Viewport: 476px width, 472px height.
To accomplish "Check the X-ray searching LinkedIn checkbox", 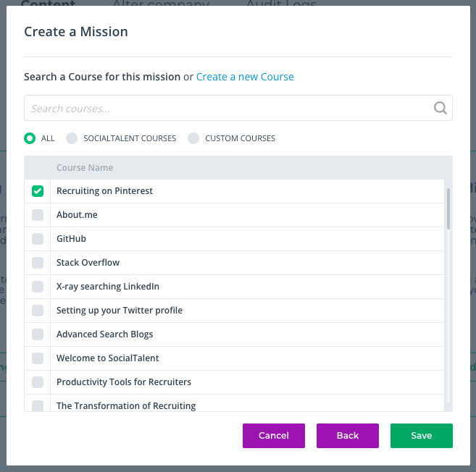I will 38,287.
